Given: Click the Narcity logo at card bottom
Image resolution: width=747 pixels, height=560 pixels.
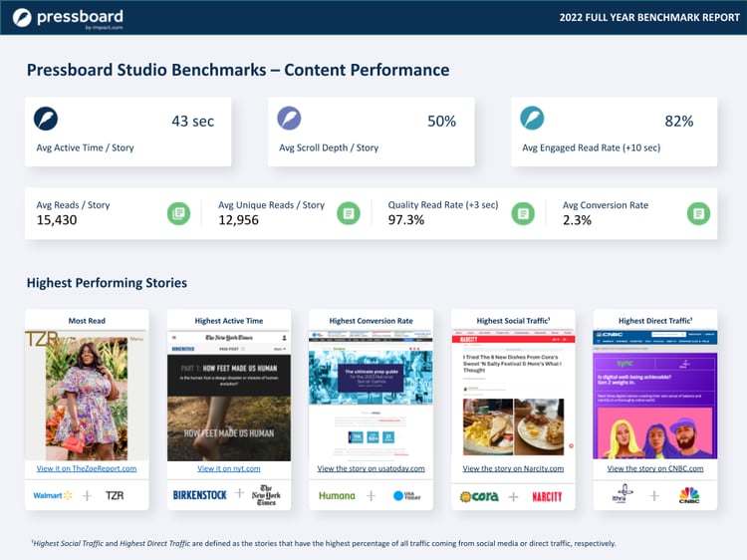Looking at the screenshot, I should click(547, 497).
